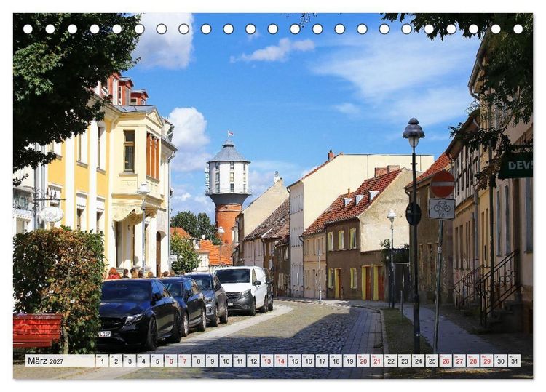Choose day 23 in the date row
This screenshot has width=546, height=392.
405,360
